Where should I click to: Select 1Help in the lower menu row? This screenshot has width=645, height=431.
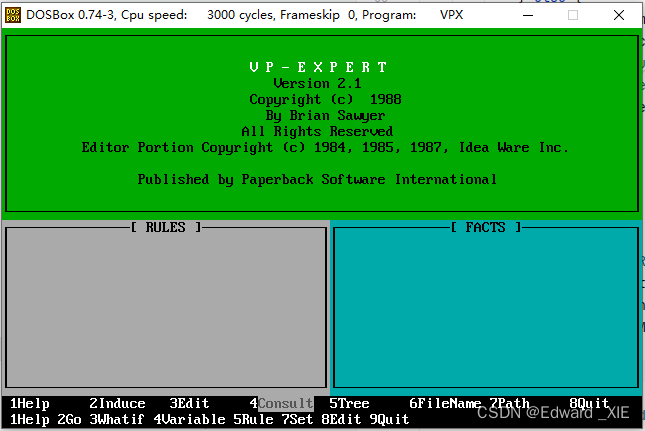click(30, 419)
